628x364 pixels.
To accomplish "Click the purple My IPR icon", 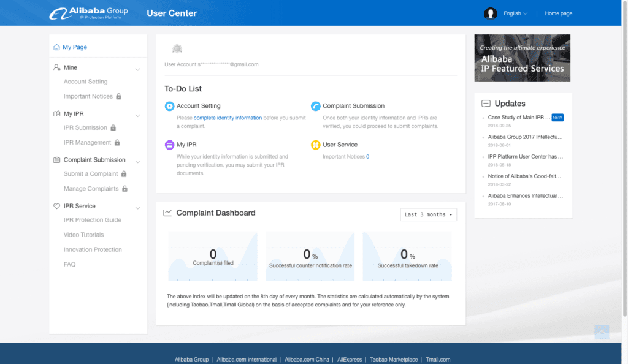I will (x=169, y=145).
